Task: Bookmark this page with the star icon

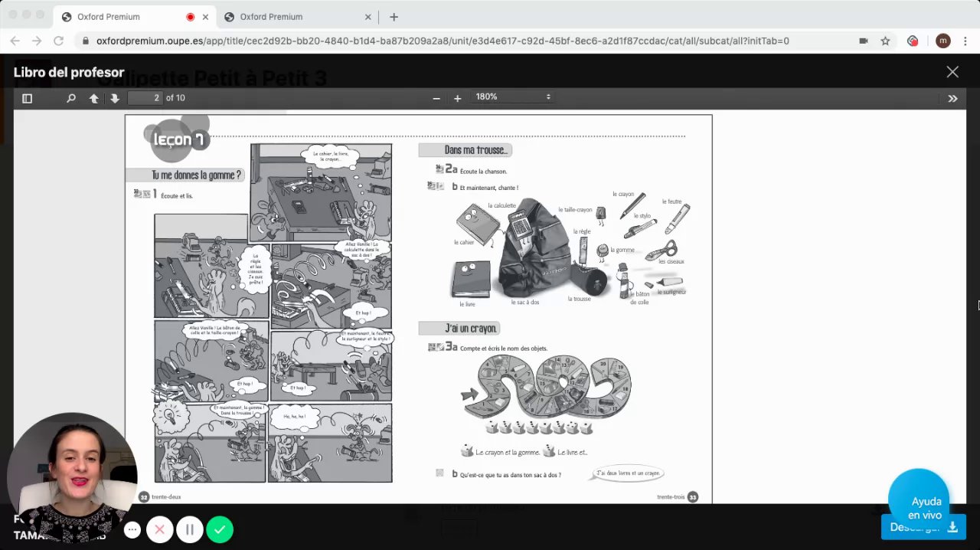Action: (885, 41)
